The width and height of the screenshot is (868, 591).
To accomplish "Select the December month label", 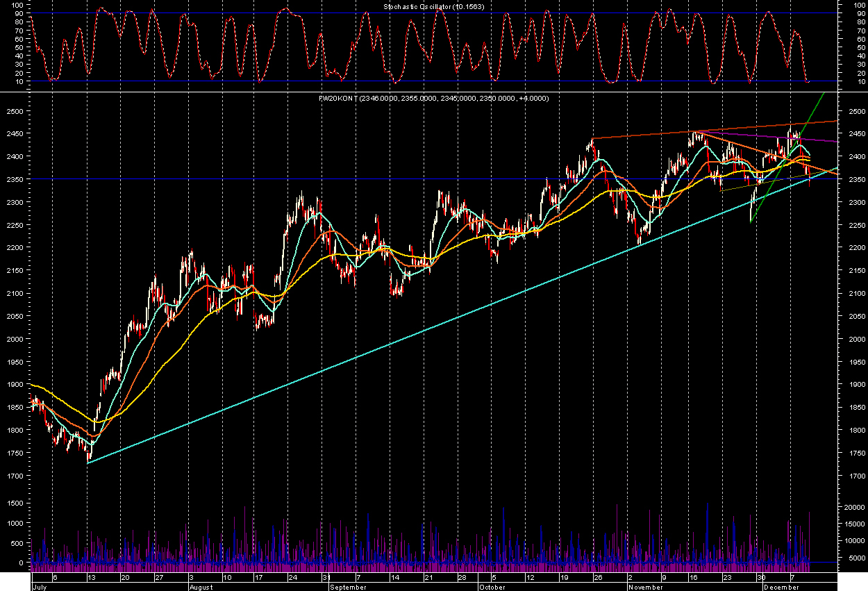I will [782, 587].
